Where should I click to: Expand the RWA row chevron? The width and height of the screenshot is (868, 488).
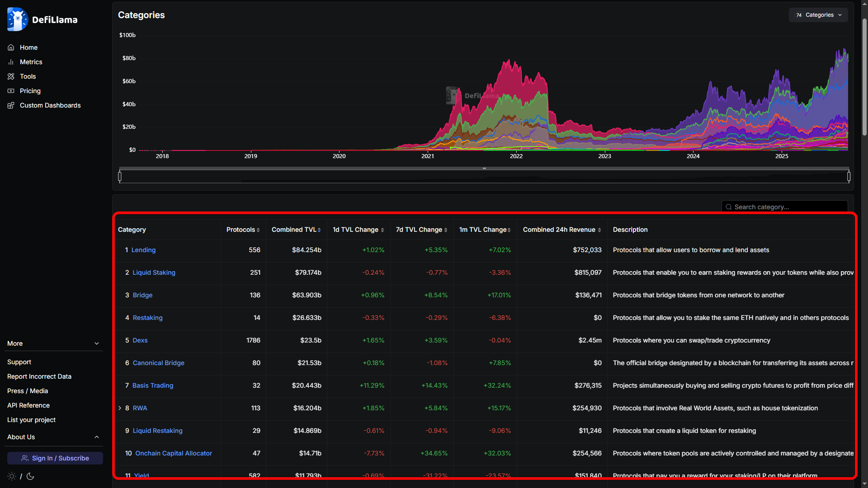pos(120,408)
